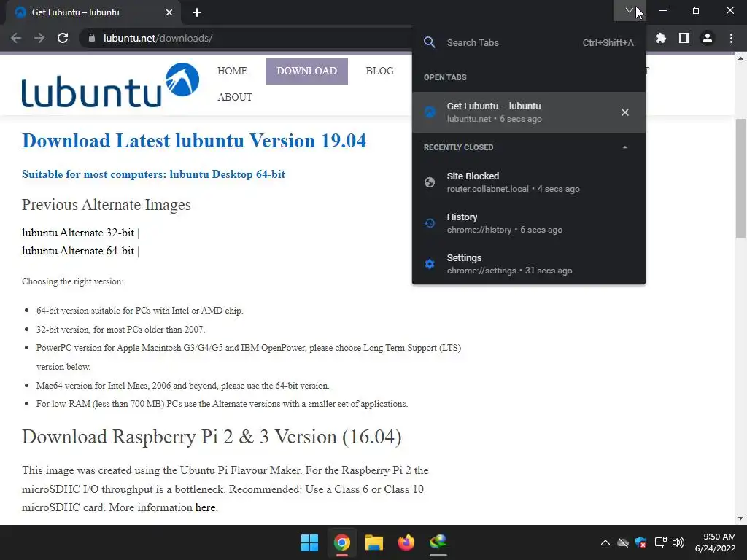Click scrollbar down arrow
Viewport: 747px width, 560px height.
[x=741, y=518]
